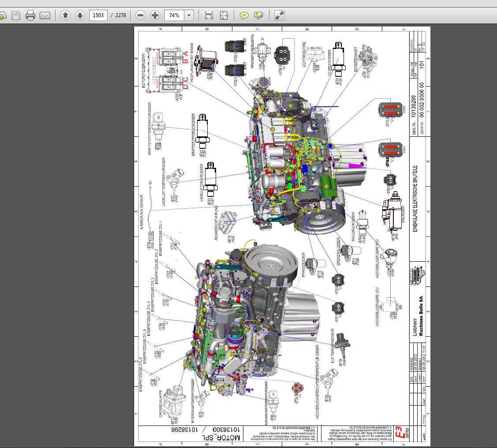Screen dimensions: 497x448
Task: Open the zoom percentage dropdown arrow
Action: pyautogui.click(x=189, y=15)
